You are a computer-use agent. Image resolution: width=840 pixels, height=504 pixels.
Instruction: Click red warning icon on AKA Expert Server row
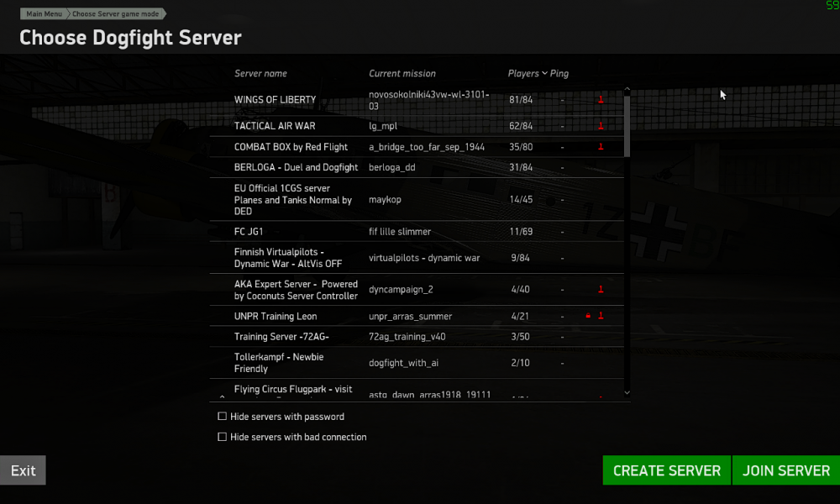pos(601,289)
